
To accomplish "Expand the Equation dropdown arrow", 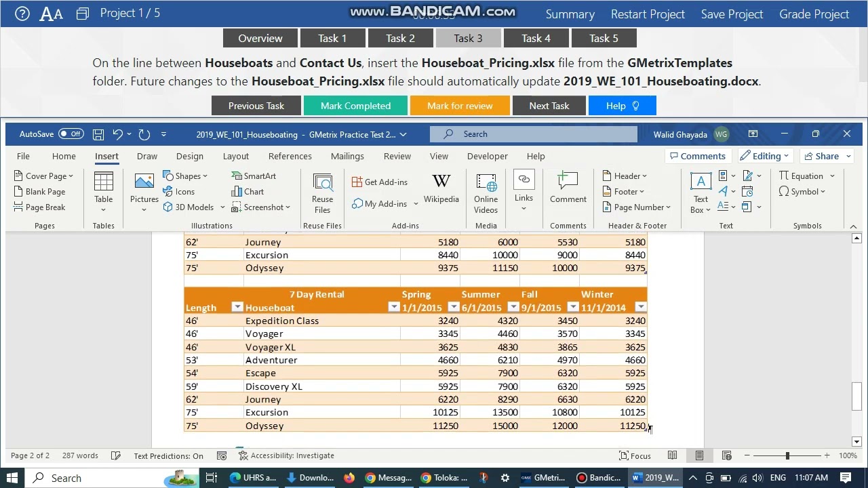I will [x=832, y=176].
